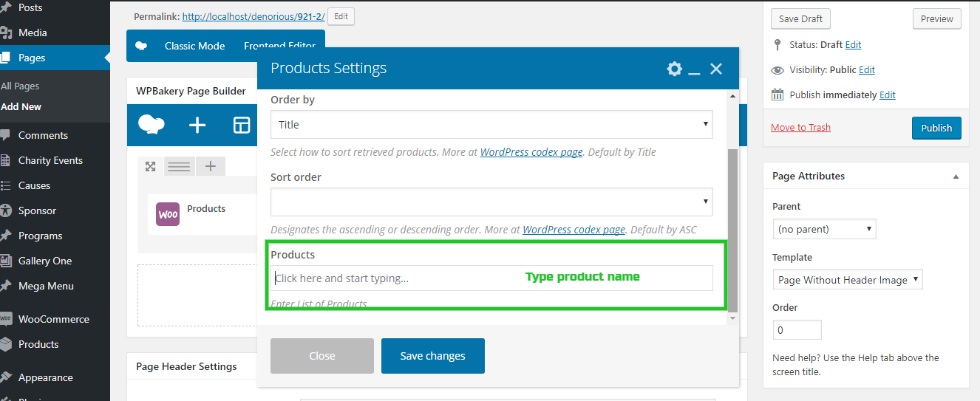Add a column with the row plus icon
Image resolution: width=980 pixels, height=401 pixels.
point(210,166)
